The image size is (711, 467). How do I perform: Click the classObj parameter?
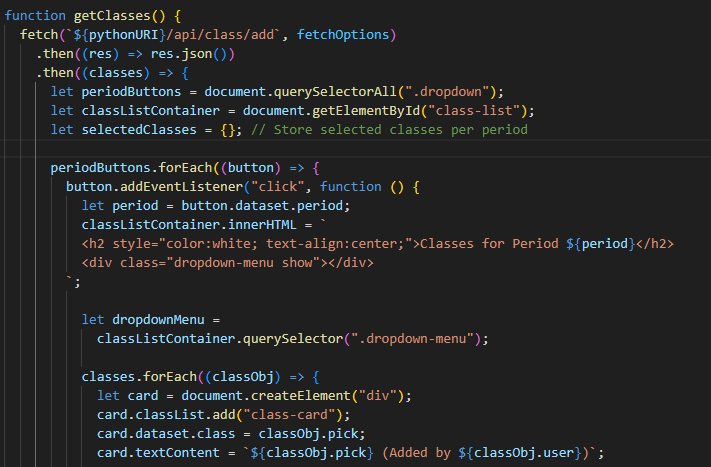[243, 377]
